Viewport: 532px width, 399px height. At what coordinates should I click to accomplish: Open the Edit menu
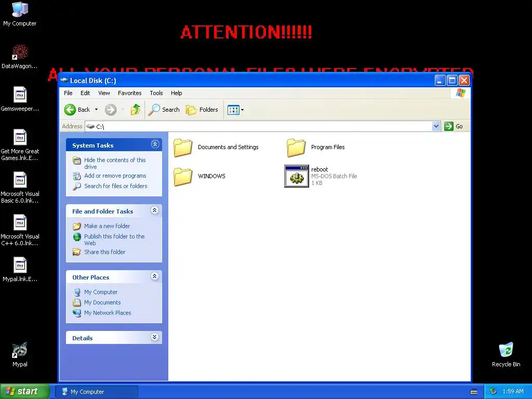point(85,93)
